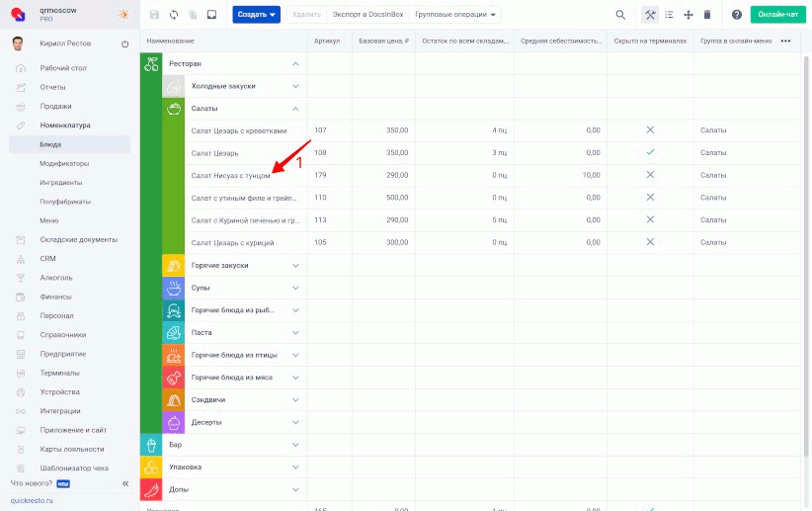Click the move arrows icon
Image resolution: width=812 pixels, height=511 pixels.
tap(689, 15)
